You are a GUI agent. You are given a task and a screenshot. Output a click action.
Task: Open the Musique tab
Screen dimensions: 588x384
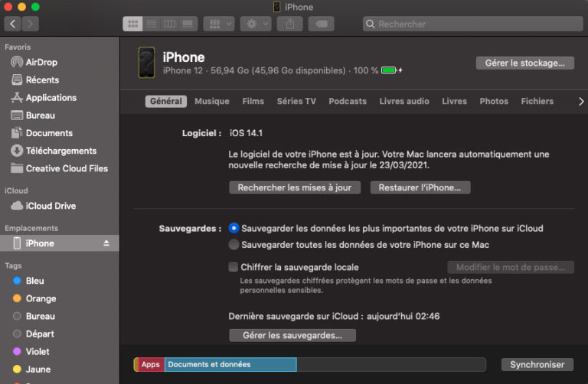click(x=211, y=101)
